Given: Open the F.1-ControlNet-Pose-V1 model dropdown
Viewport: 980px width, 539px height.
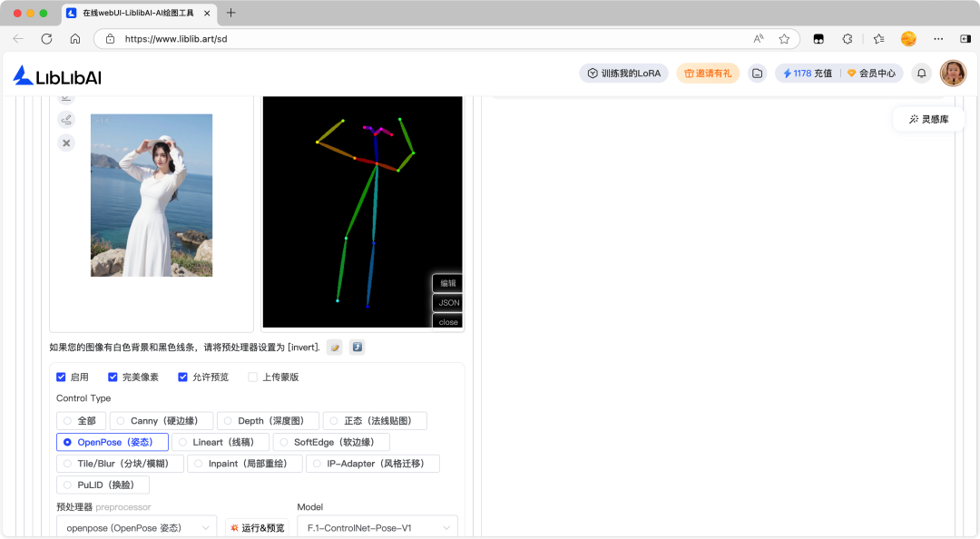Looking at the screenshot, I should [x=377, y=528].
